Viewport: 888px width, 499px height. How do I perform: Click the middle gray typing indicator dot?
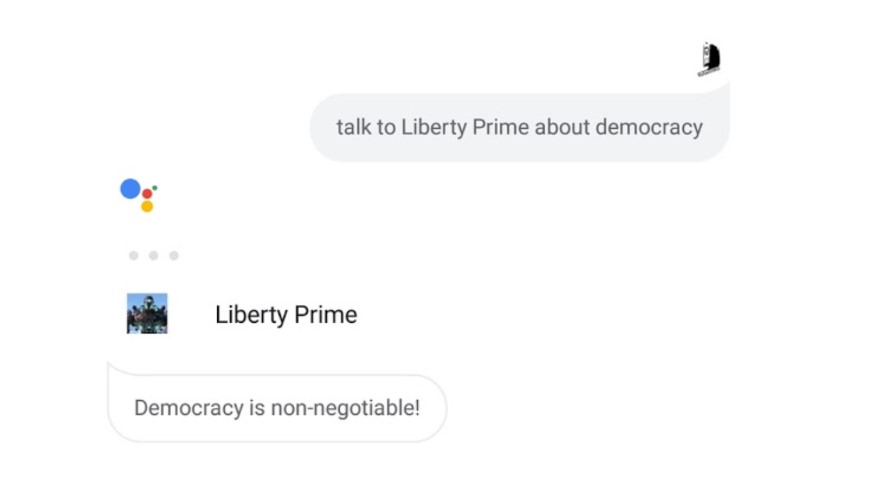153,256
